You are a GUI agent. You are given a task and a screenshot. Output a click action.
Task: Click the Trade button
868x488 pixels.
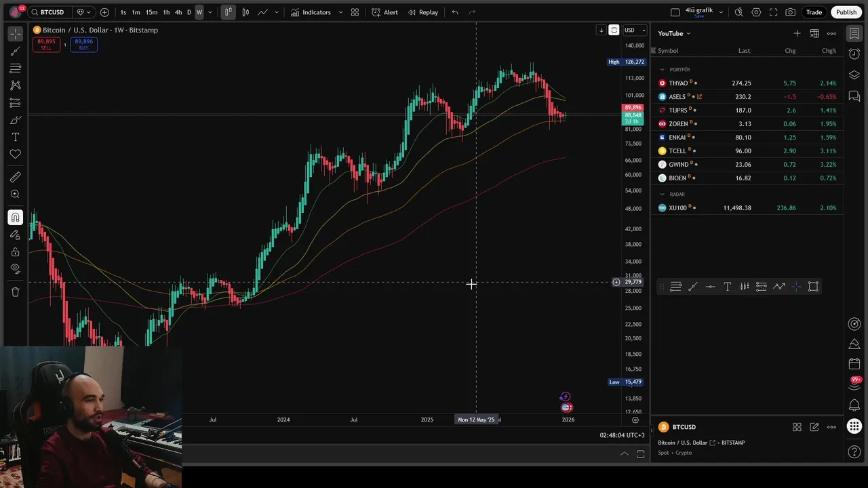(x=814, y=12)
